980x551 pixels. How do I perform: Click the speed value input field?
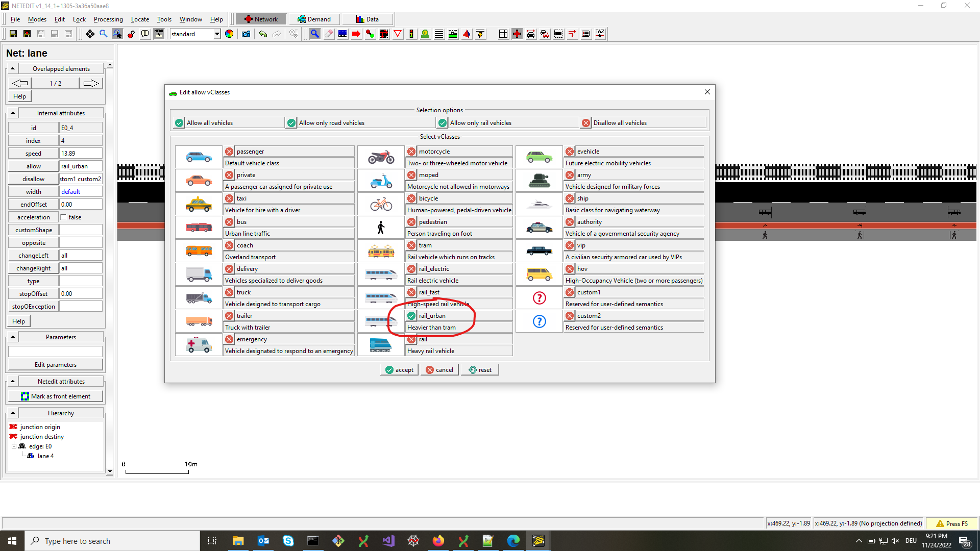click(x=81, y=154)
